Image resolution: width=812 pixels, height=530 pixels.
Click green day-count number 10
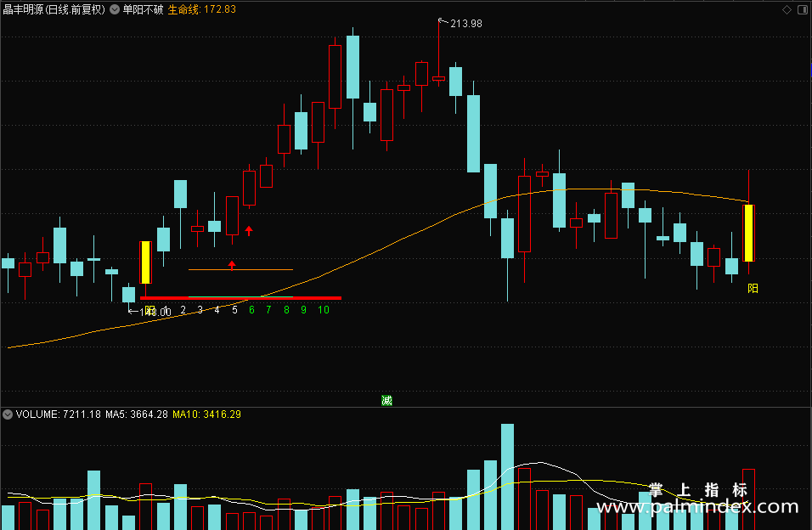click(324, 310)
